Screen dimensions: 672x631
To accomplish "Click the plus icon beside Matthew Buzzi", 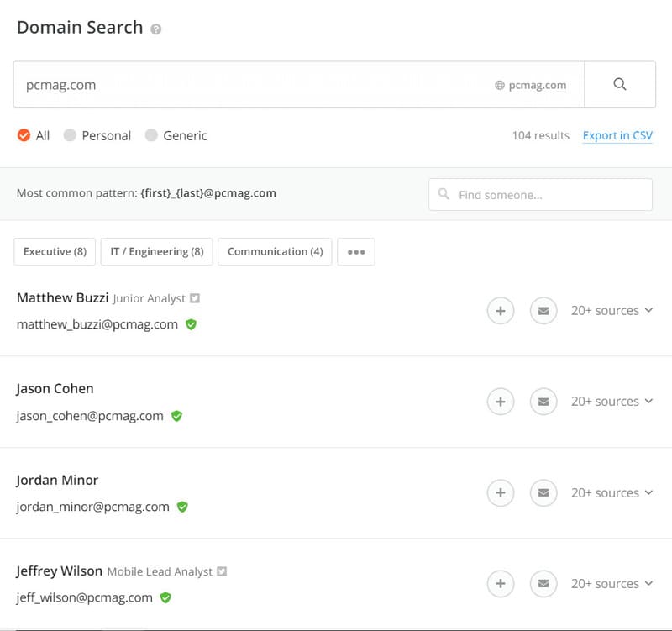I will [x=501, y=310].
